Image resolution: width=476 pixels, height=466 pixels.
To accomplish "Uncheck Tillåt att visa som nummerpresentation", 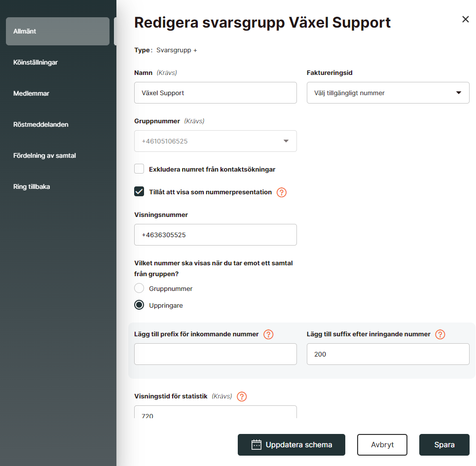I will (139, 191).
